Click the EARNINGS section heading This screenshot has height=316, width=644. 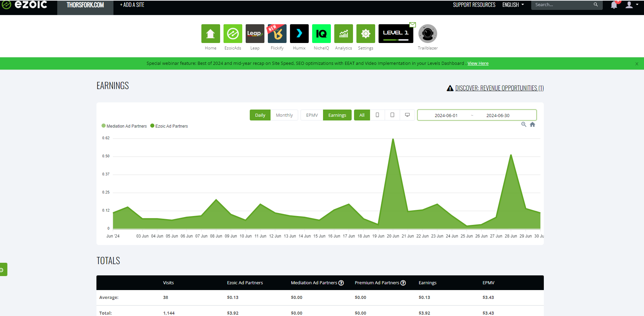[x=113, y=86]
